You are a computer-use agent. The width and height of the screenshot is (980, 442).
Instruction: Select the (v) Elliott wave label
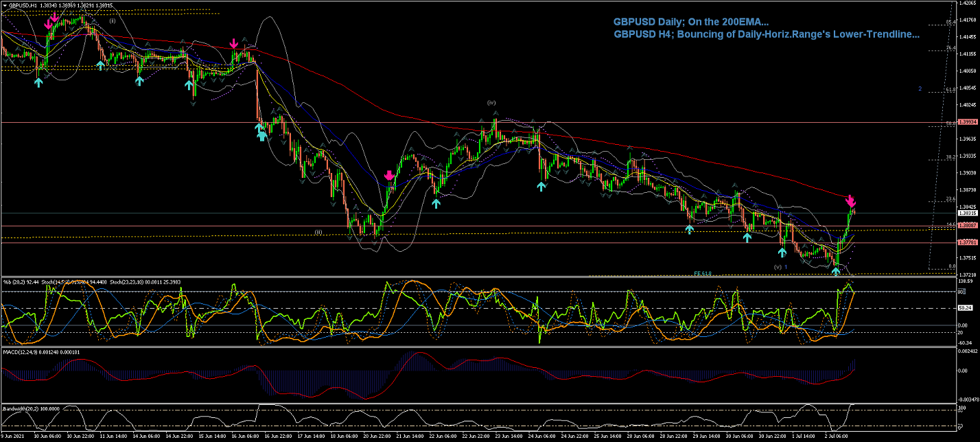tap(778, 266)
